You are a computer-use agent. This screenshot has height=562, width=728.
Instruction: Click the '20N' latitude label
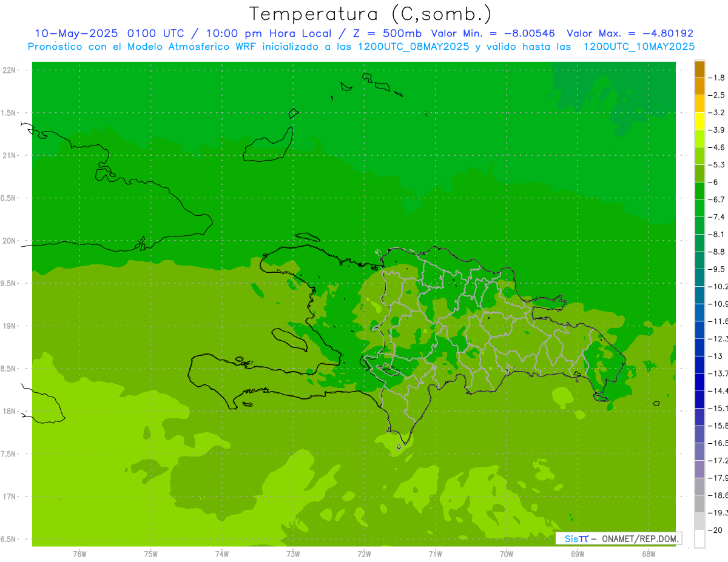(9, 241)
